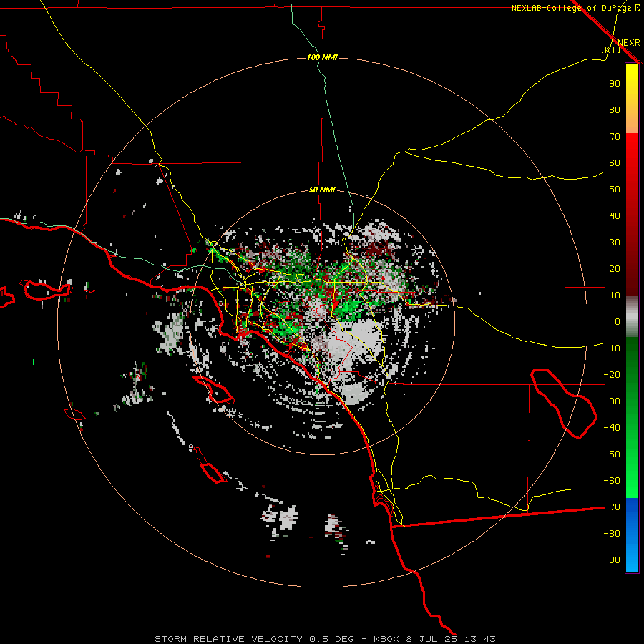Click the KSOX radar site identifier
Image resolution: width=644 pixels, height=644 pixels.
pos(386,639)
